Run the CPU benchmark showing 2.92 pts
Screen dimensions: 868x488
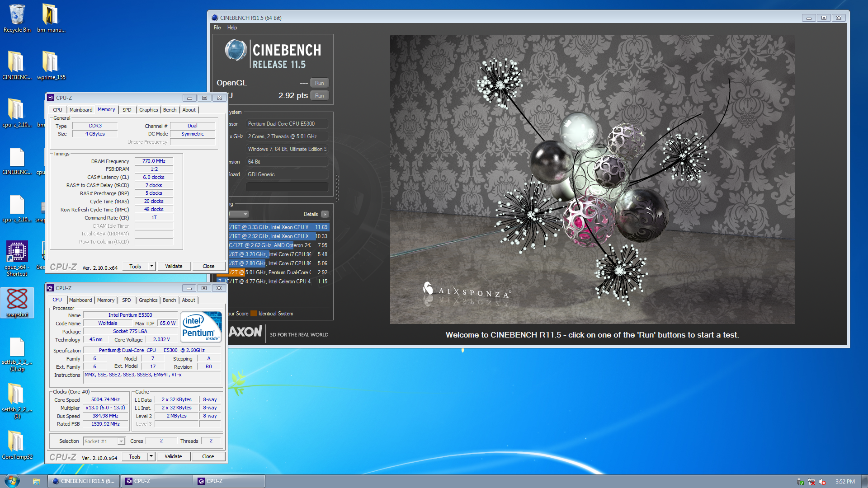tap(320, 96)
